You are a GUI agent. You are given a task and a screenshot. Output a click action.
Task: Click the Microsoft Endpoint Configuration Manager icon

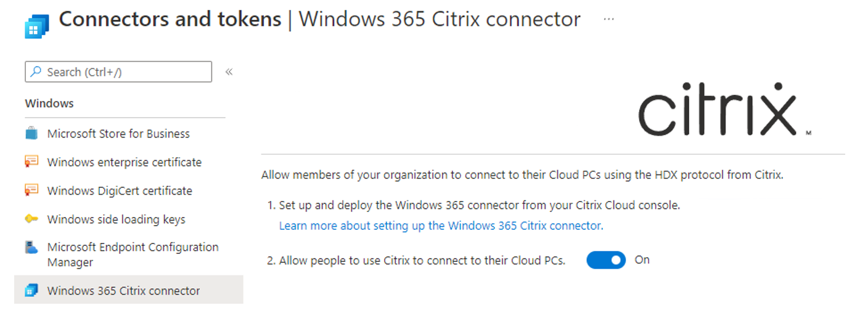click(31, 248)
